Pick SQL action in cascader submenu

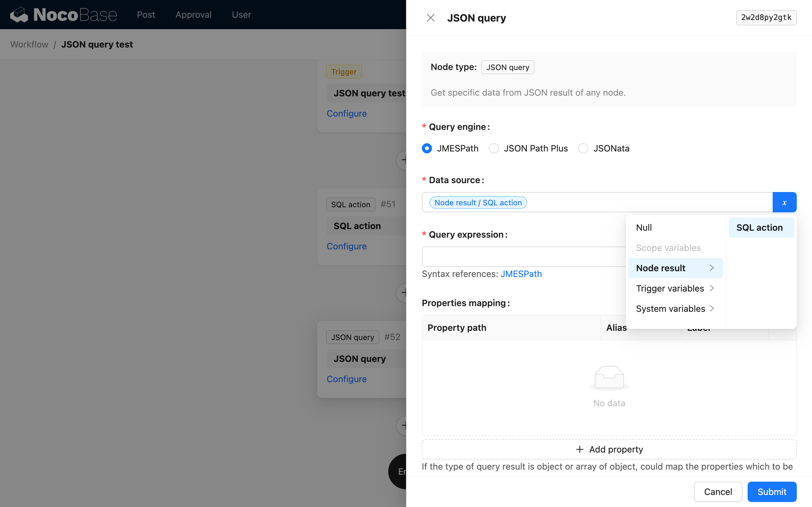[759, 228]
